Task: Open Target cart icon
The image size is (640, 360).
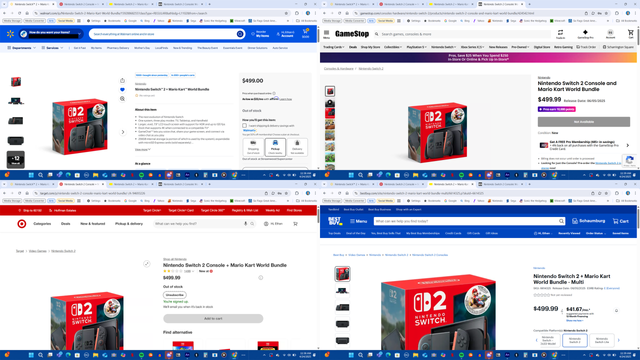Action: click(295, 224)
